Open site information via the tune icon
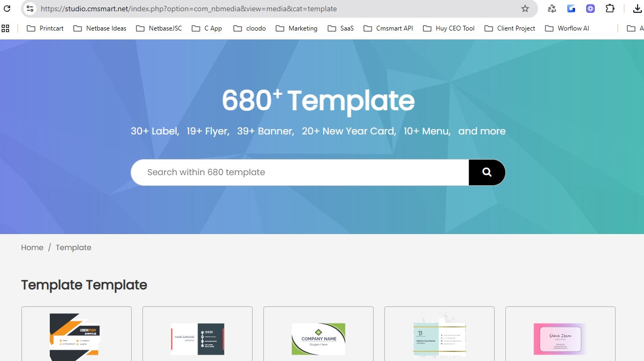The image size is (644, 361). pyautogui.click(x=29, y=9)
